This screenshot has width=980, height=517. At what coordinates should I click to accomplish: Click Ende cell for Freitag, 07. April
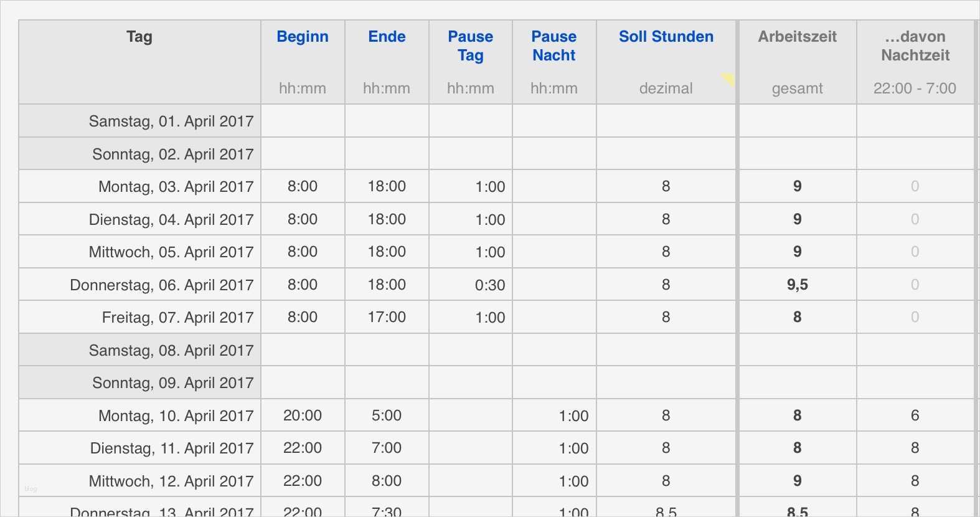pyautogui.click(x=387, y=317)
